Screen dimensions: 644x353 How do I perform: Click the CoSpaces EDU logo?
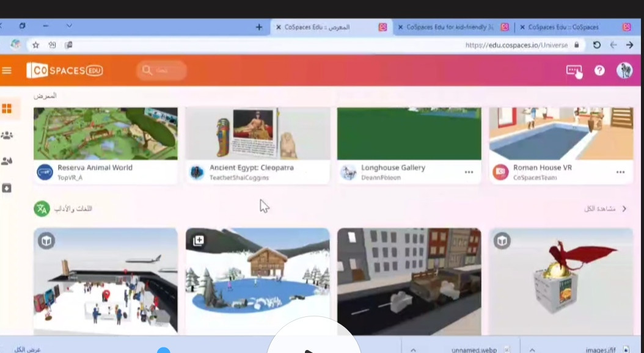pos(65,70)
